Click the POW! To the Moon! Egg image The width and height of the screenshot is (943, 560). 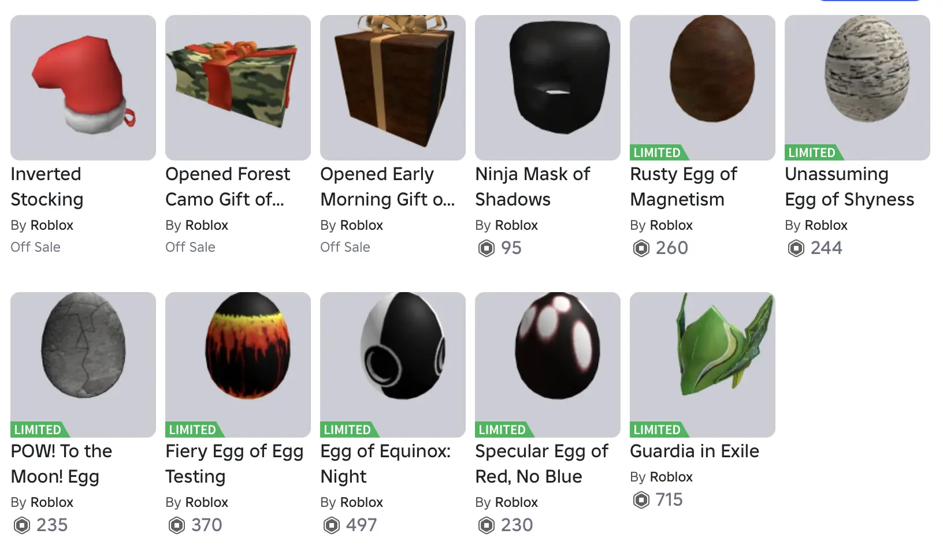(x=83, y=358)
